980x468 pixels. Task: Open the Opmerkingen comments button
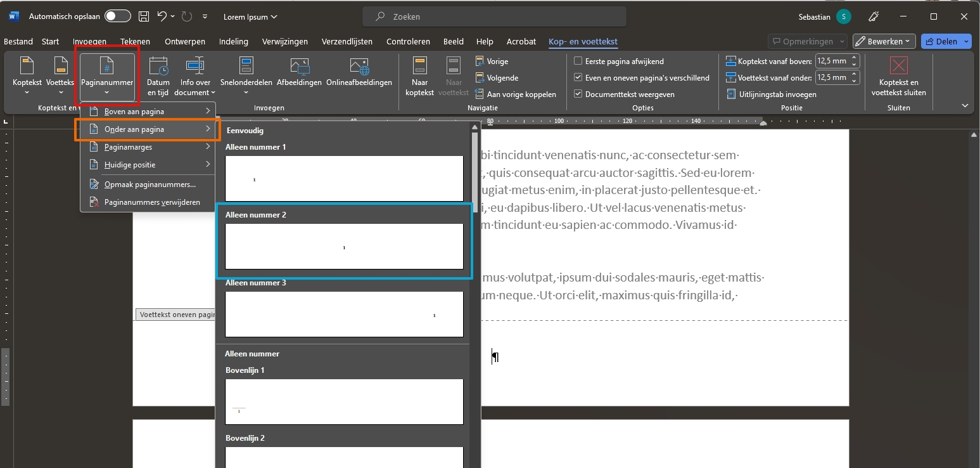point(807,41)
